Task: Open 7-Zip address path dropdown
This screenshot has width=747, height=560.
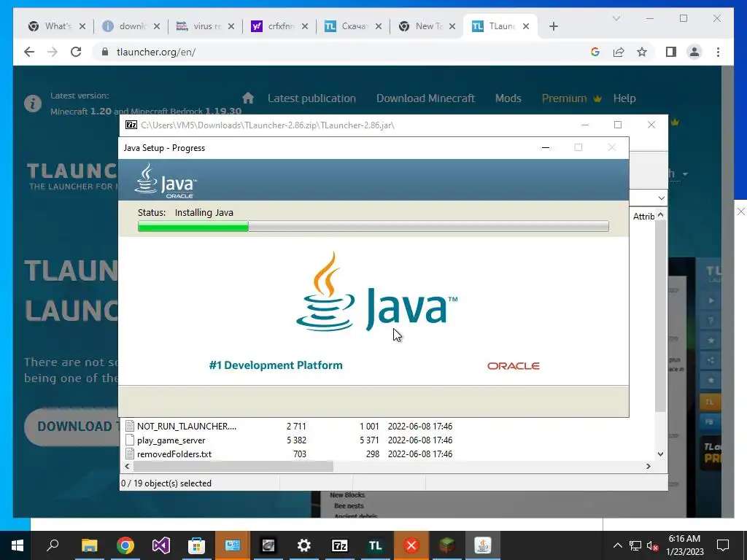Action: click(661, 198)
